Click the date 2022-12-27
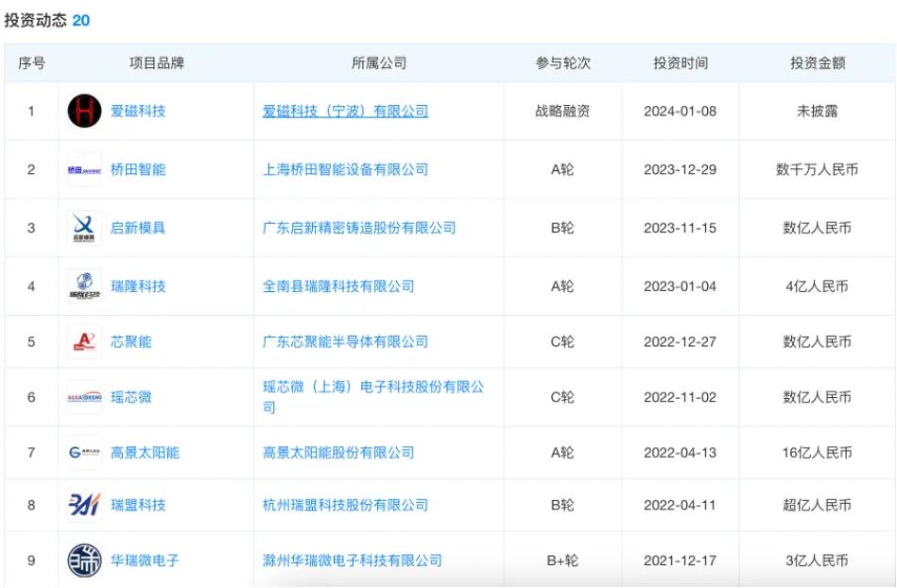 pyautogui.click(x=681, y=341)
